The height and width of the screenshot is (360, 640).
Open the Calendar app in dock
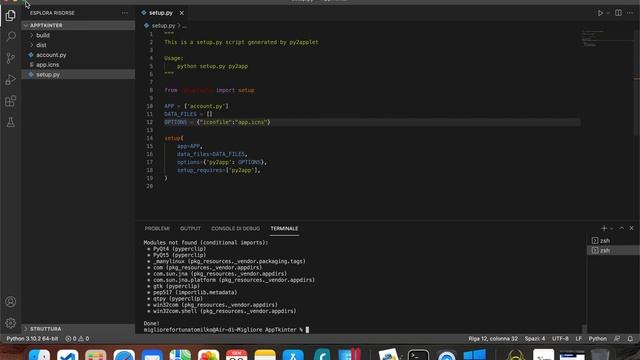237,354
